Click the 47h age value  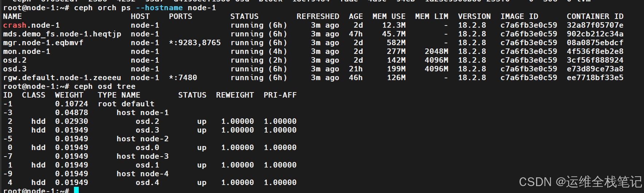[356, 34]
